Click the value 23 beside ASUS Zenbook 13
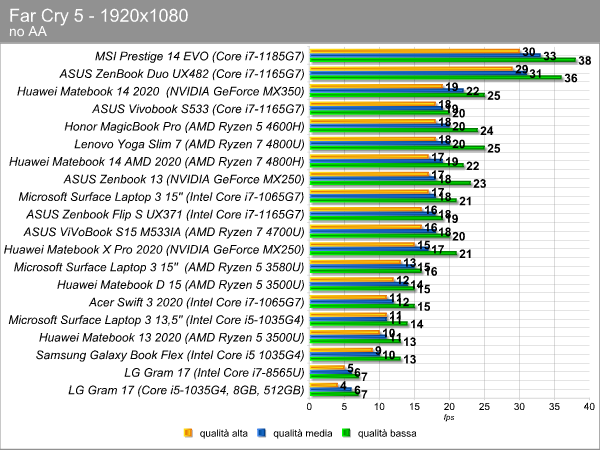This screenshot has height=450, width=600. tap(479, 184)
